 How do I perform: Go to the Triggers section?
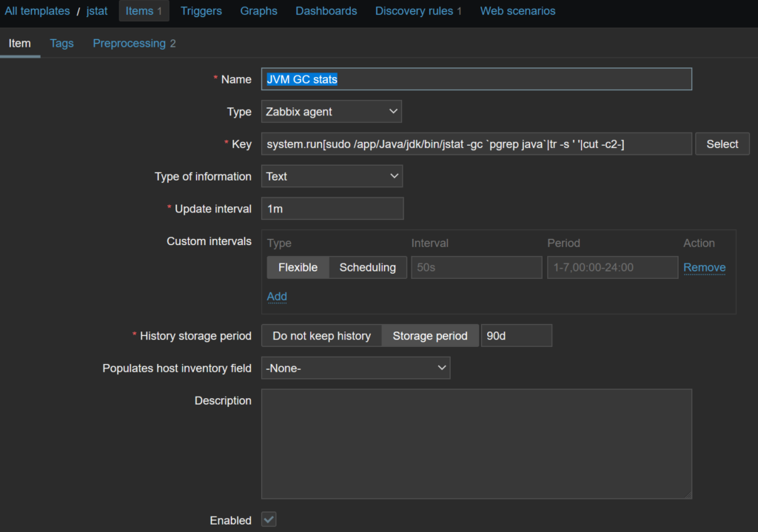tap(201, 10)
